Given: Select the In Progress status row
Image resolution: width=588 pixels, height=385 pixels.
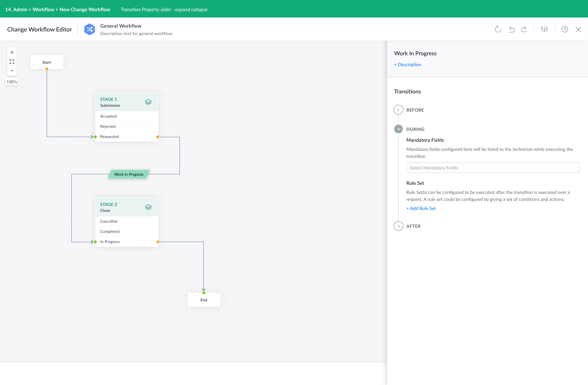Looking at the screenshot, I should coord(127,242).
